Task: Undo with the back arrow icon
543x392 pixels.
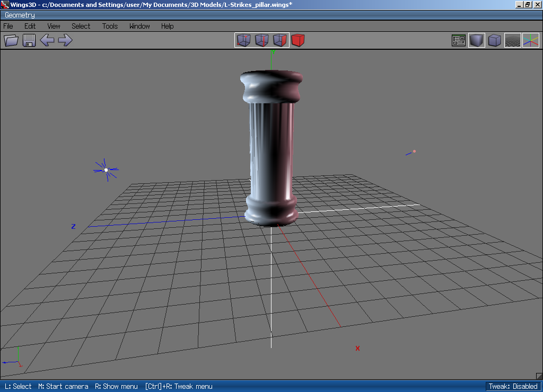Action: pyautogui.click(x=47, y=40)
